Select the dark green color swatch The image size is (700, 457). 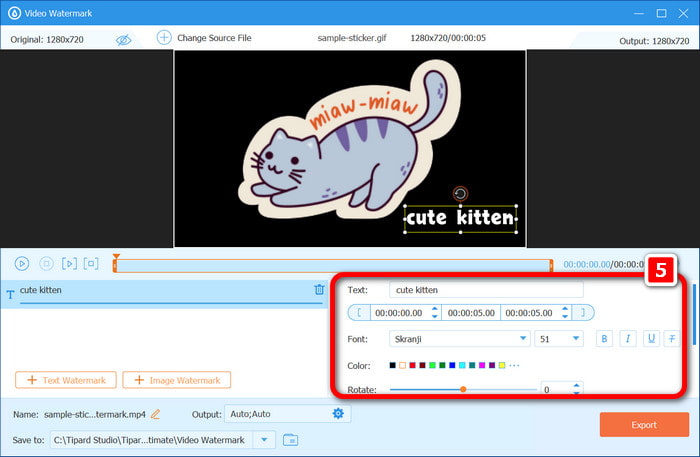(442, 365)
